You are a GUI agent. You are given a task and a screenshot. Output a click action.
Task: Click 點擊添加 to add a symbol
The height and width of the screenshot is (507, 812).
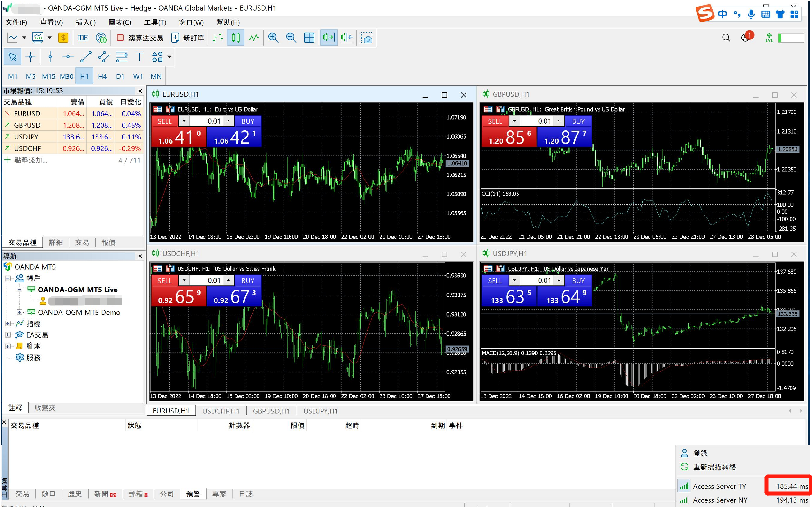pos(30,160)
